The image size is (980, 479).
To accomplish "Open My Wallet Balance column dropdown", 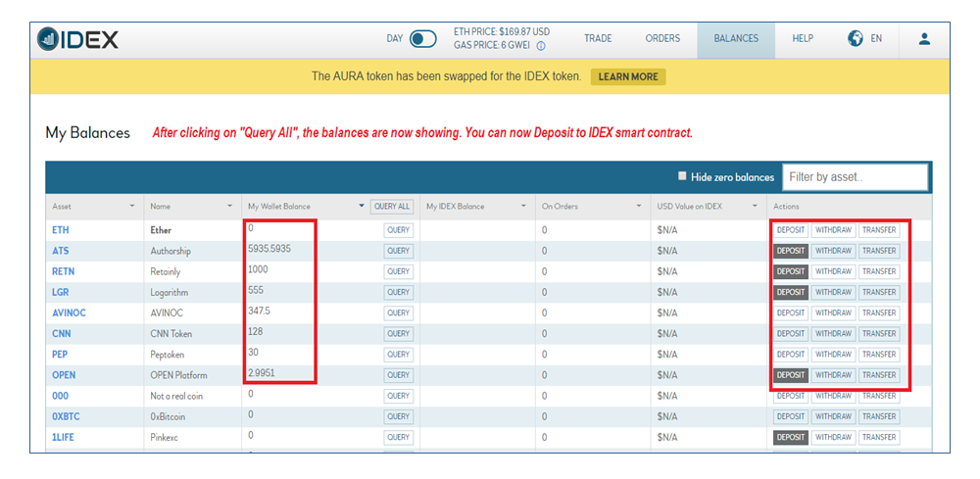I will coord(362,206).
